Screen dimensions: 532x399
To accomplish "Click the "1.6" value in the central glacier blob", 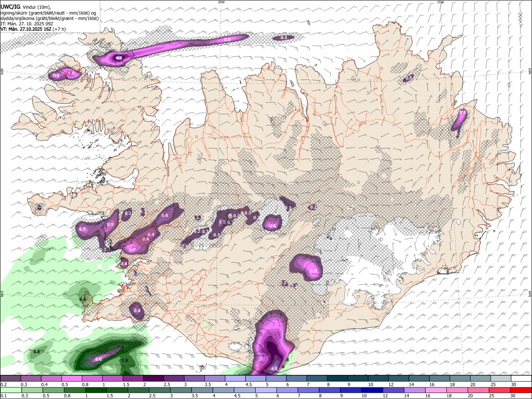I will (273, 226).
